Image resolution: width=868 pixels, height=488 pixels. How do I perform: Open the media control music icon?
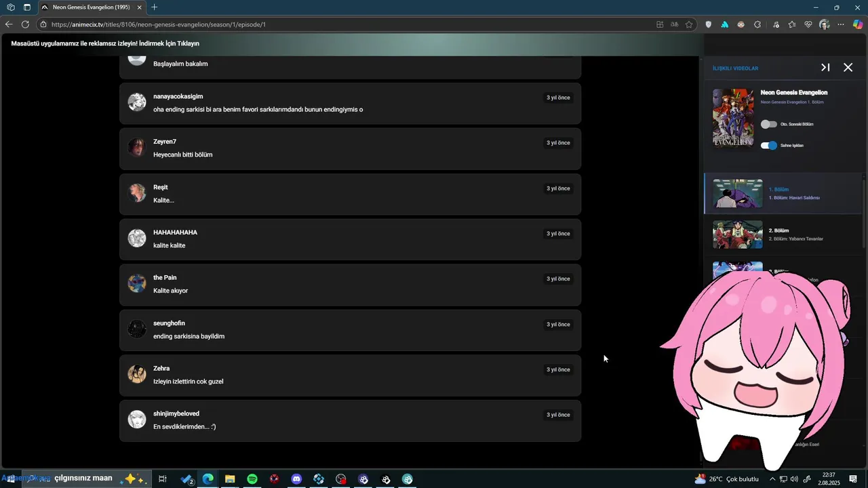click(775, 24)
